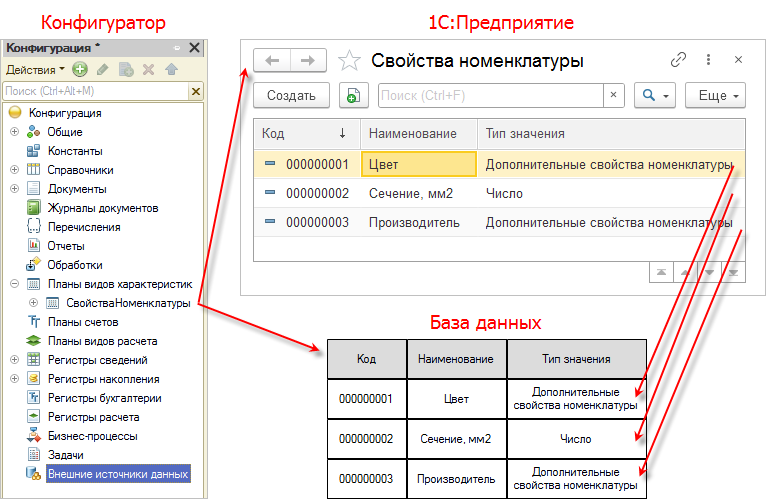Click the Тип значения column header
This screenshot has height=499, width=766.
[x=611, y=133]
